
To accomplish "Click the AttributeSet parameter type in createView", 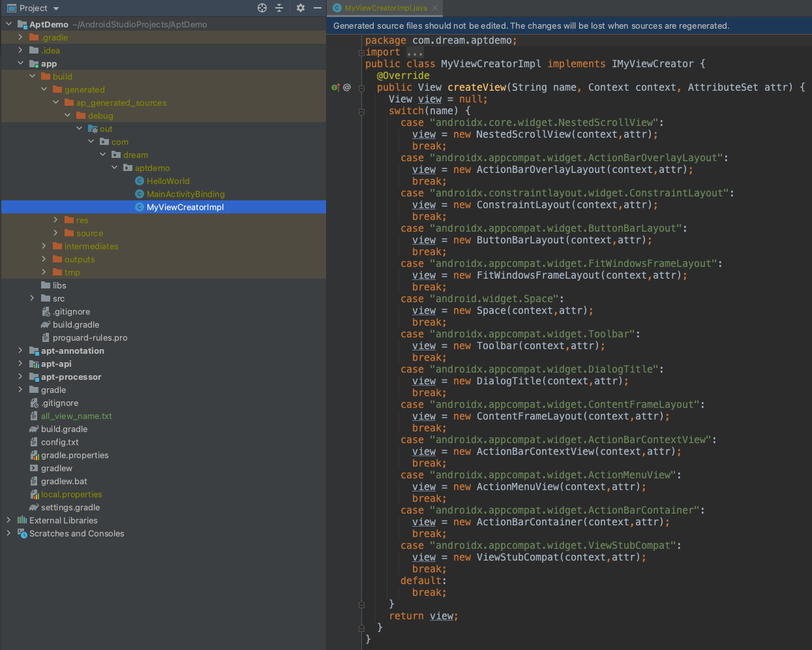I will [723, 87].
